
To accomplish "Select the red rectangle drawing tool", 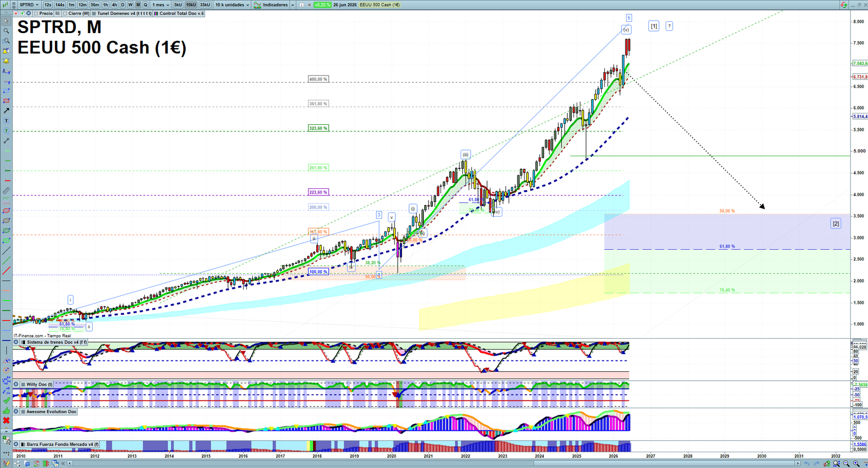I will [x=7, y=100].
